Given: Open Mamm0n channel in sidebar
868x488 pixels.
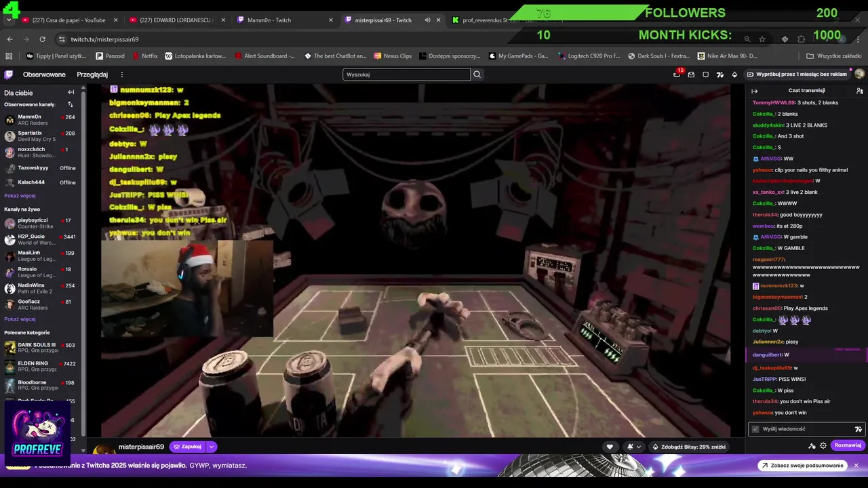Looking at the screenshot, I should [40, 119].
